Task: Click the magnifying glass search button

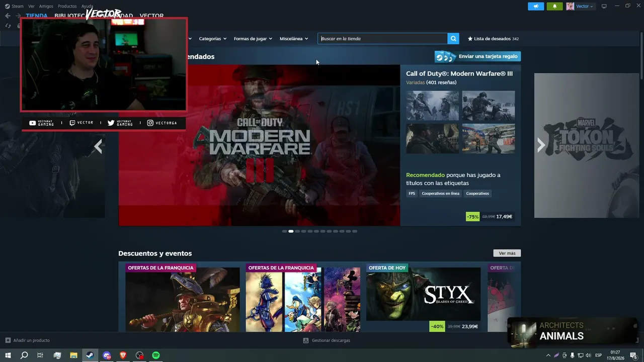Action: coord(453,39)
